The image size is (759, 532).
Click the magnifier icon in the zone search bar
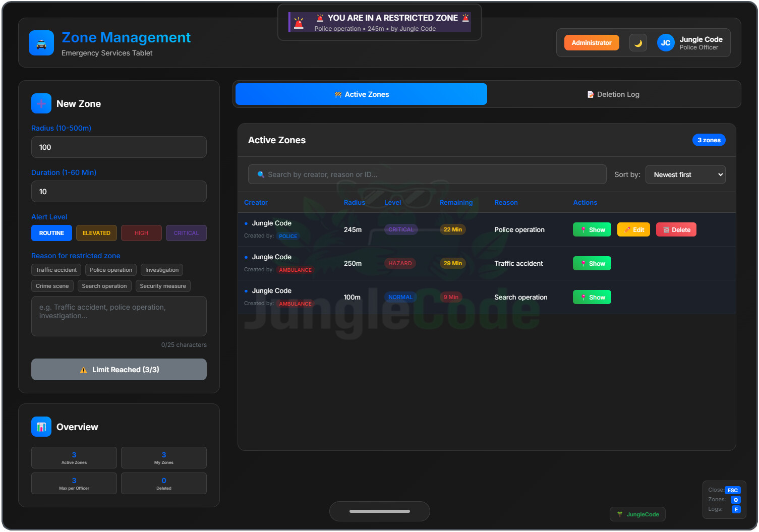click(260, 174)
